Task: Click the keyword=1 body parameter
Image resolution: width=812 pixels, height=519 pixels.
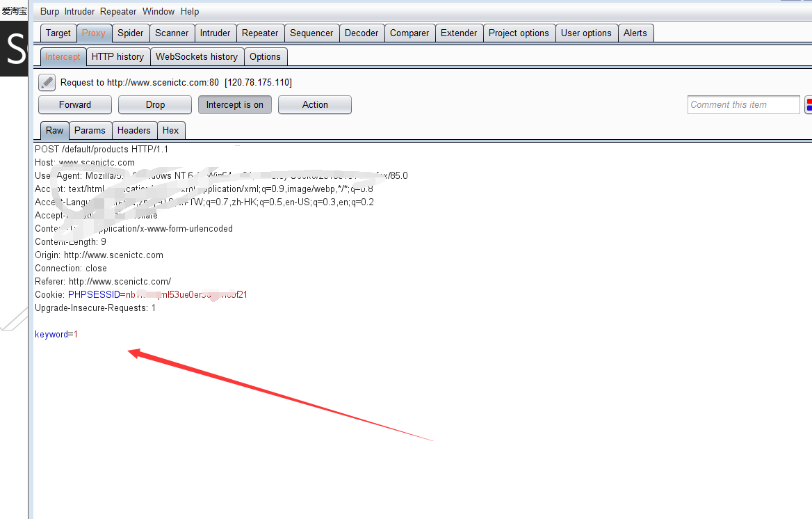Action: (x=56, y=335)
